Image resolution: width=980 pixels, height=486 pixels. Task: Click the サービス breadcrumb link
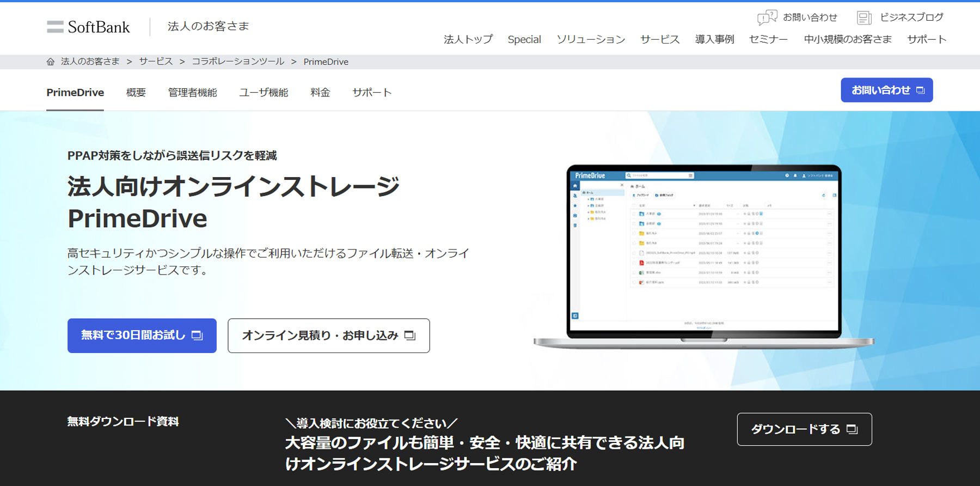156,62
